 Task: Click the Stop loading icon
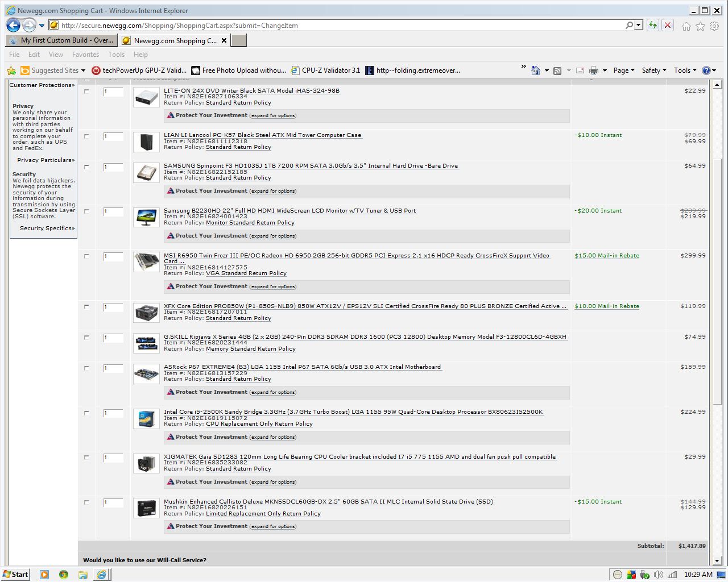tap(668, 25)
